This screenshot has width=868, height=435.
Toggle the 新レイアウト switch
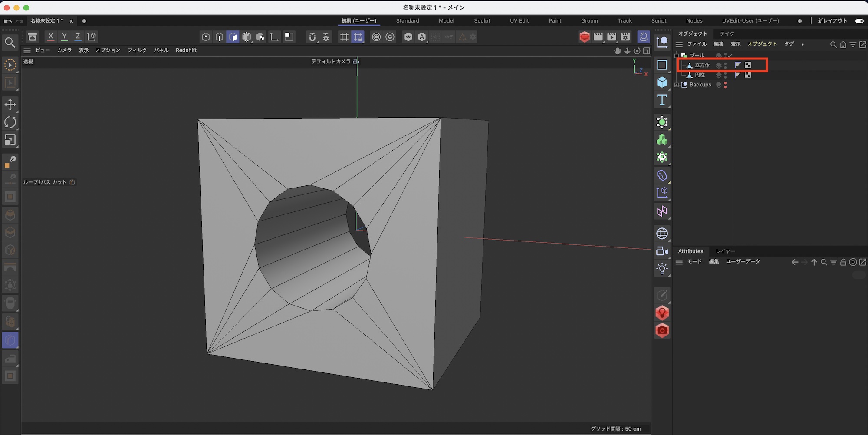click(859, 21)
